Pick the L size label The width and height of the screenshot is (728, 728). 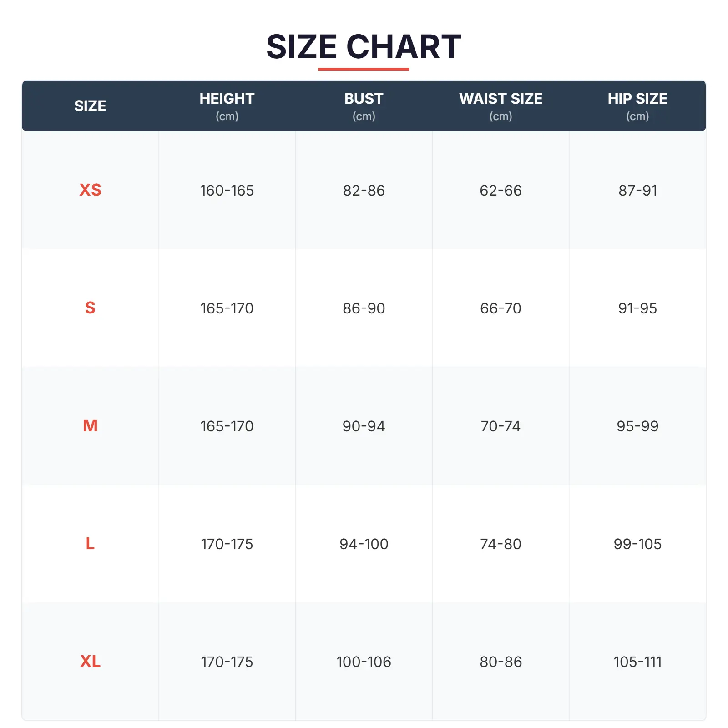90,544
